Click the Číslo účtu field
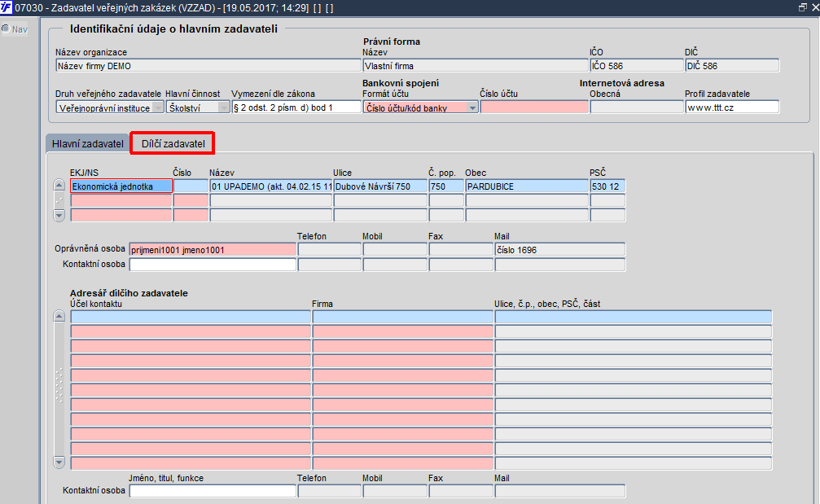Screen dimensions: 820x504 tap(534, 107)
